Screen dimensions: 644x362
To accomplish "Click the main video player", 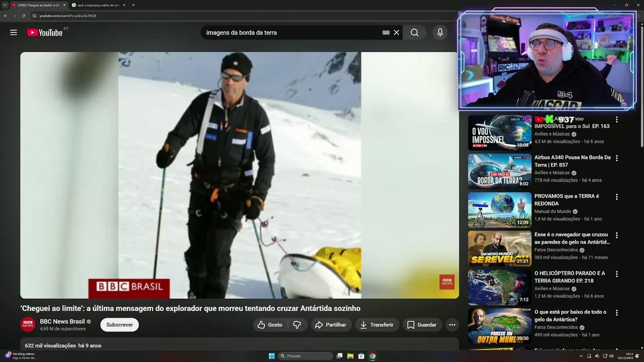I will coord(239,175).
